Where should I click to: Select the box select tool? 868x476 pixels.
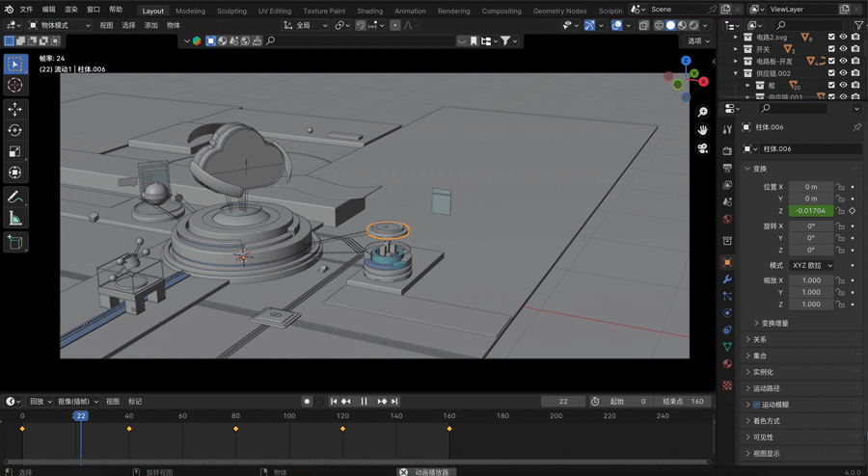pyautogui.click(x=14, y=65)
